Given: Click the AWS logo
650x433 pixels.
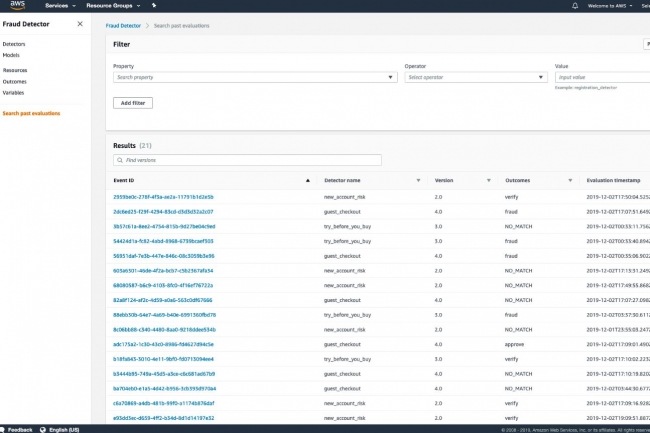Looking at the screenshot, I should click(17, 5).
